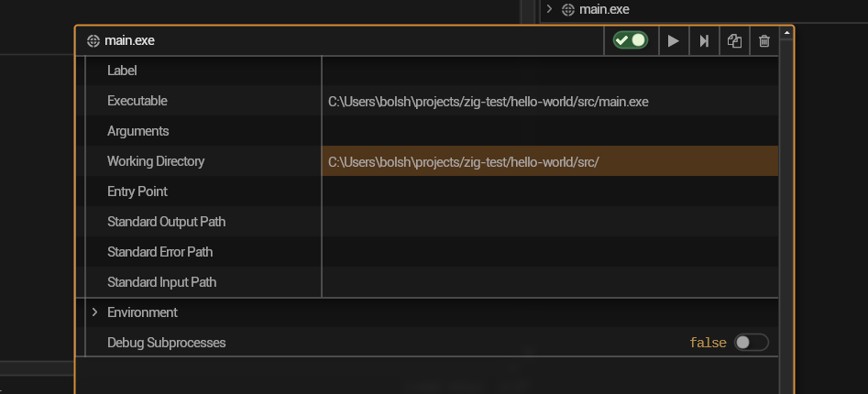Click the step-into launch icon for main.exe
The width and height of the screenshot is (868, 394).
[x=704, y=41]
